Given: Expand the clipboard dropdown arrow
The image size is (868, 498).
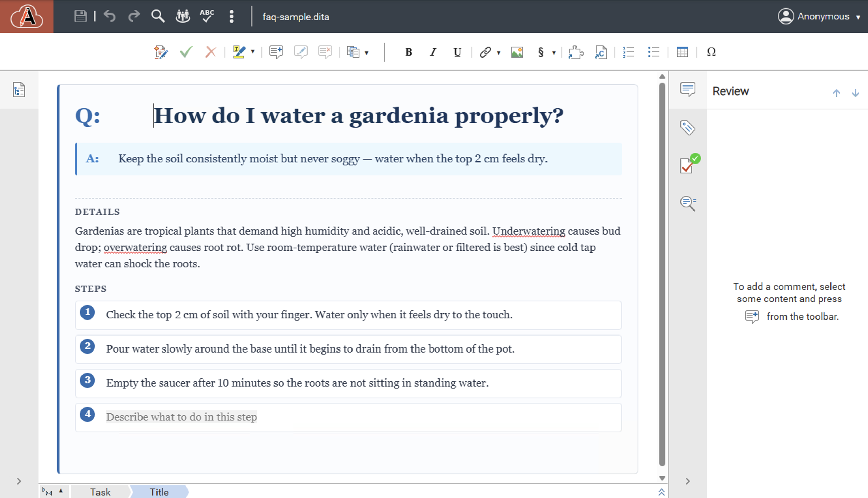Looking at the screenshot, I should 366,53.
